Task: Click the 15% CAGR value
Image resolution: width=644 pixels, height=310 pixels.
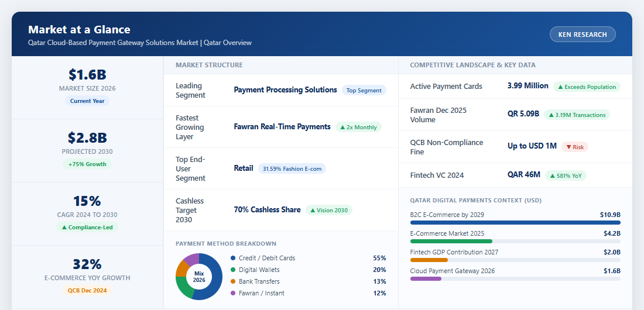Action: [x=87, y=201]
